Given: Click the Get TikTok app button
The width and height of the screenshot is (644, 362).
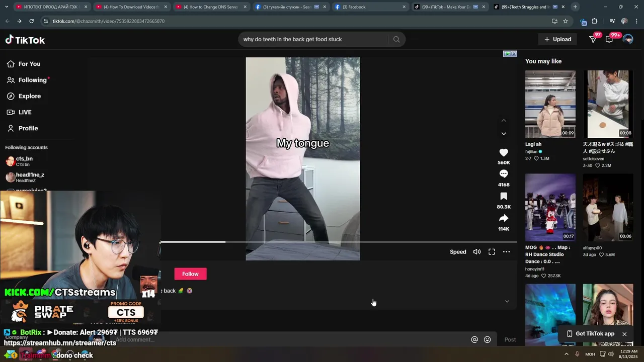Looking at the screenshot, I should click(590, 334).
